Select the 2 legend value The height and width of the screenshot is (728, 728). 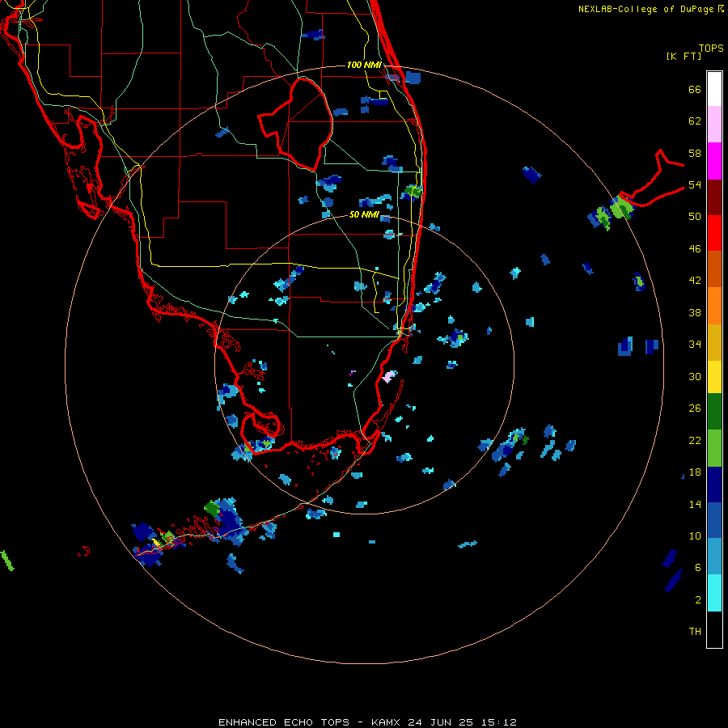click(x=698, y=600)
